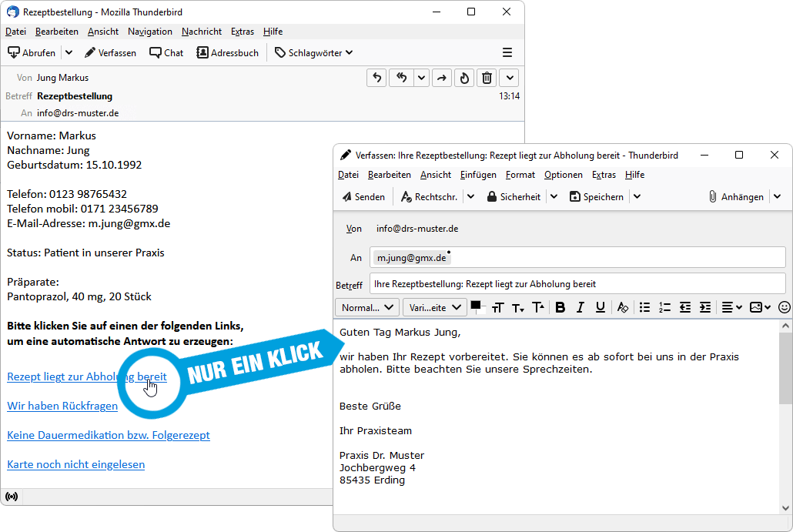Open the Anhängen dropdown arrow
The image size is (793, 532).
[x=778, y=197]
